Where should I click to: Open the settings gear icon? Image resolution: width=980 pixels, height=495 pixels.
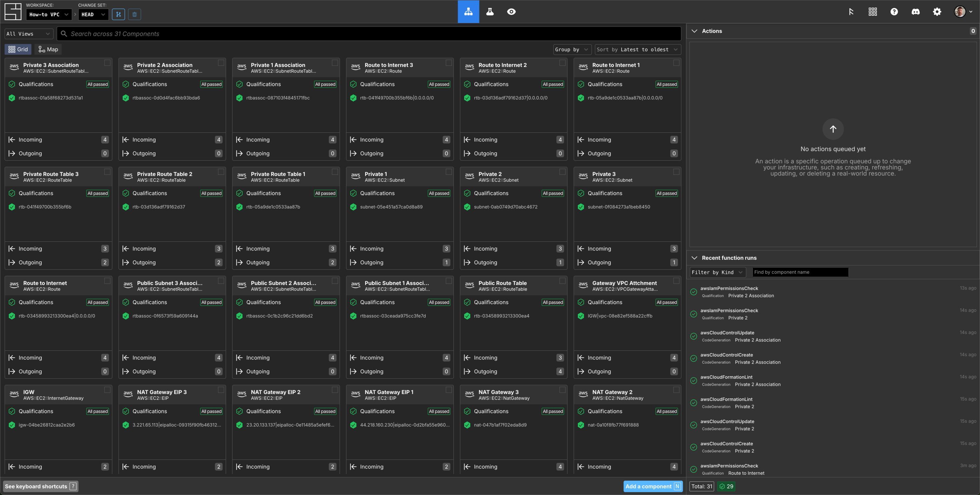[x=937, y=12]
